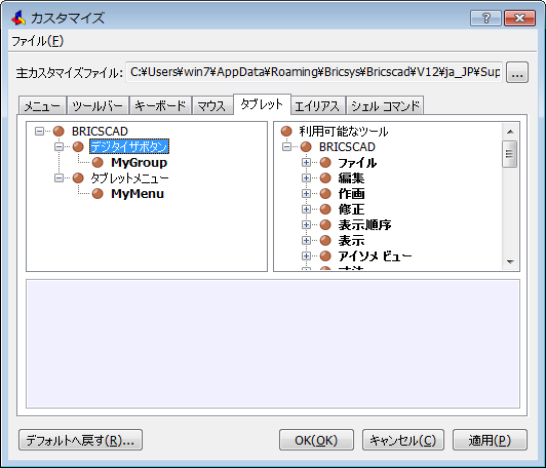The image size is (546, 468).
Task: Expand the アイソメ ビュー tool group
Action: tap(306, 256)
